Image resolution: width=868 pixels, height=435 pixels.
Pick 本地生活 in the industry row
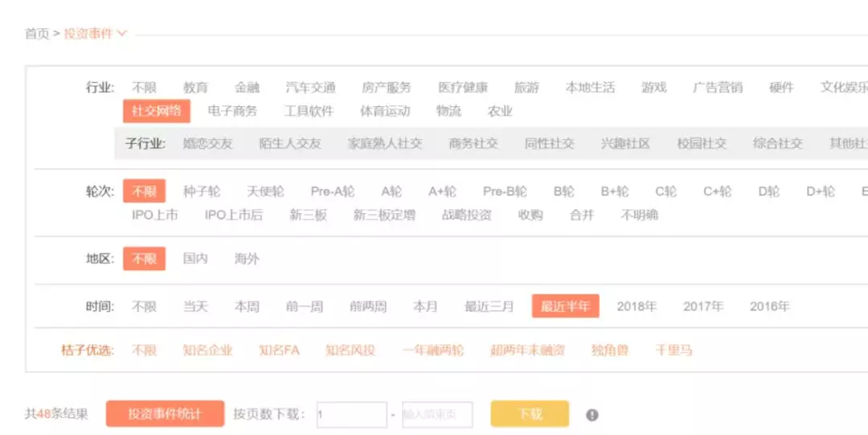(x=590, y=88)
